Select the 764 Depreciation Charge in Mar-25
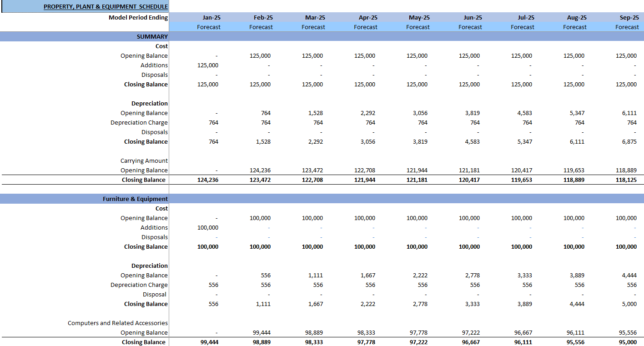 click(317, 122)
